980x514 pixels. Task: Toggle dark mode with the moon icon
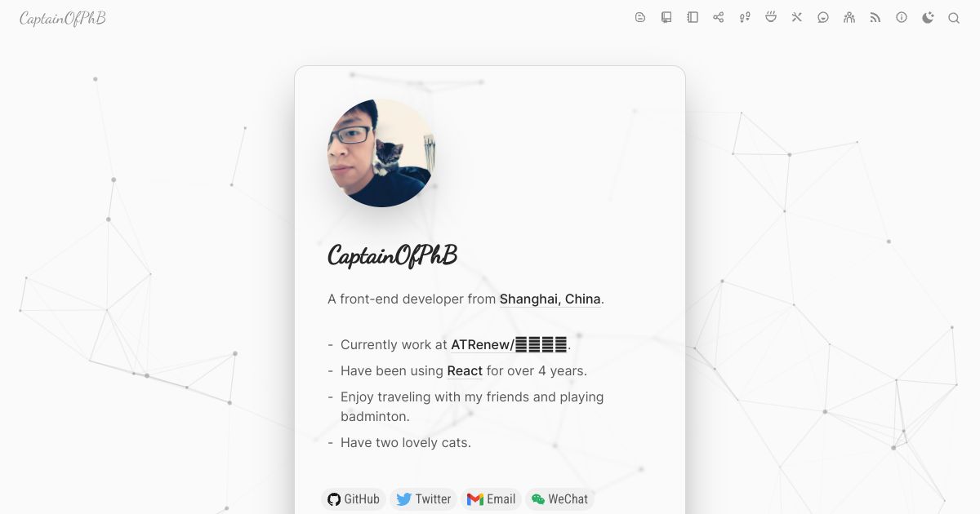tap(928, 17)
